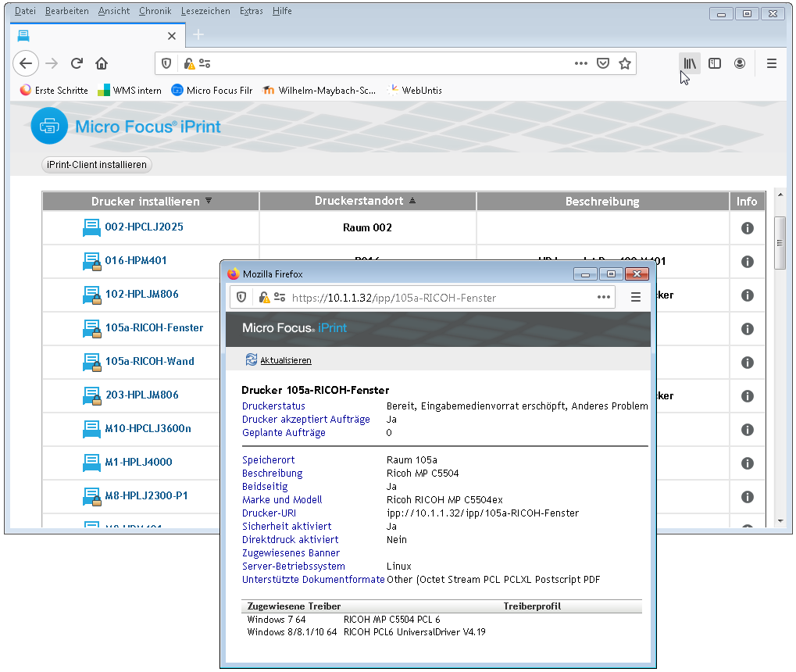Open WMS intern bookmark
The image size is (796, 672).
(x=130, y=90)
